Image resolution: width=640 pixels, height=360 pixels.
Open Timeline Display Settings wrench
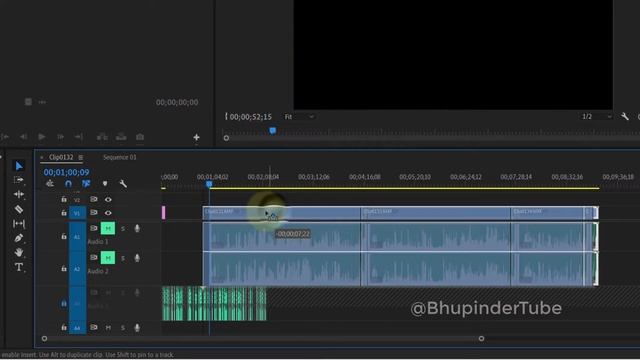tap(123, 184)
